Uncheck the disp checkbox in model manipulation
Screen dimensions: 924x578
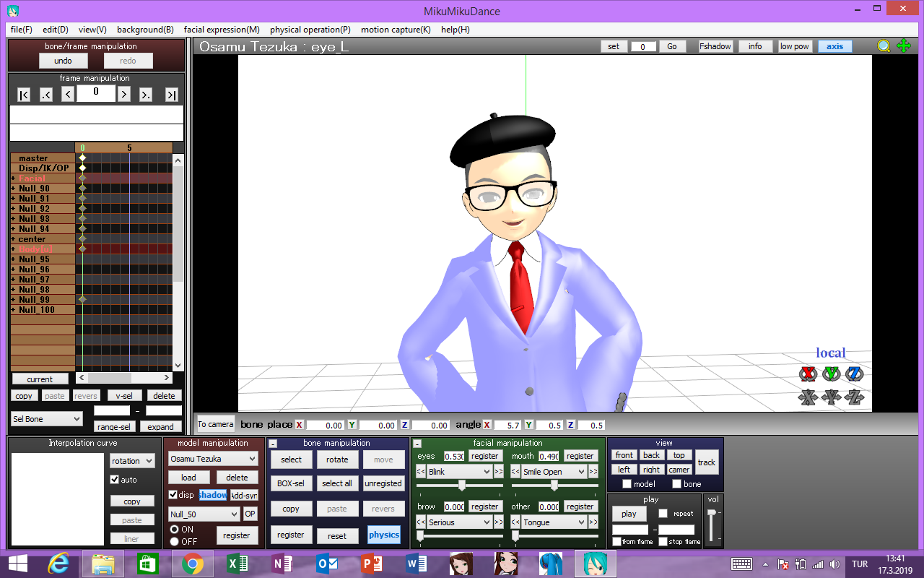[173, 495]
